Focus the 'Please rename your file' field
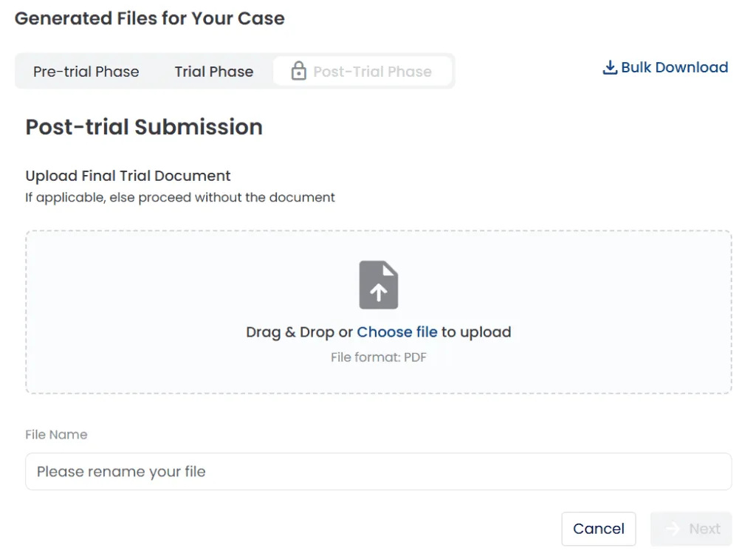 379,471
